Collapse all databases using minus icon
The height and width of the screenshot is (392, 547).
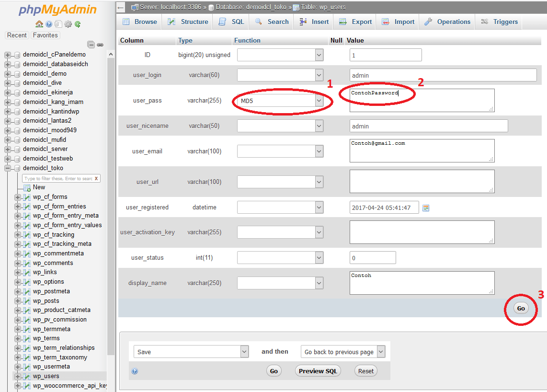tap(91, 44)
